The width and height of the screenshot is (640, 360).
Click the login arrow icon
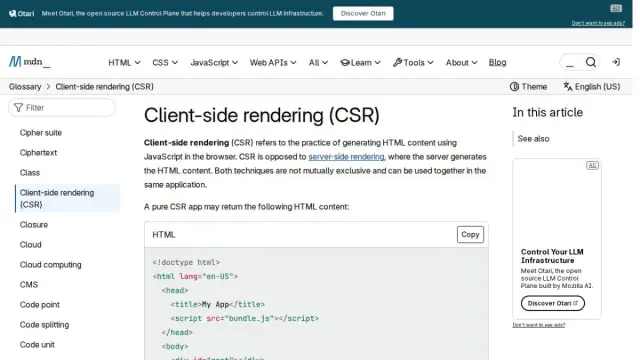pos(616,62)
